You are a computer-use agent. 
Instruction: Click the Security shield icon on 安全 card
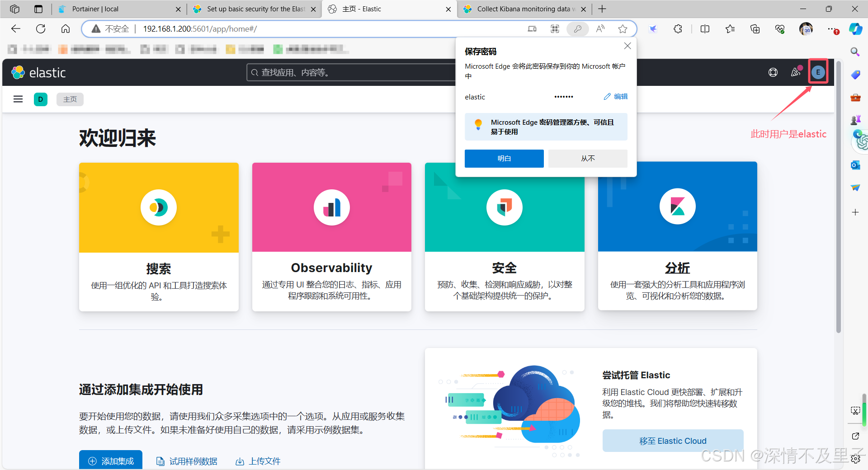(505, 207)
